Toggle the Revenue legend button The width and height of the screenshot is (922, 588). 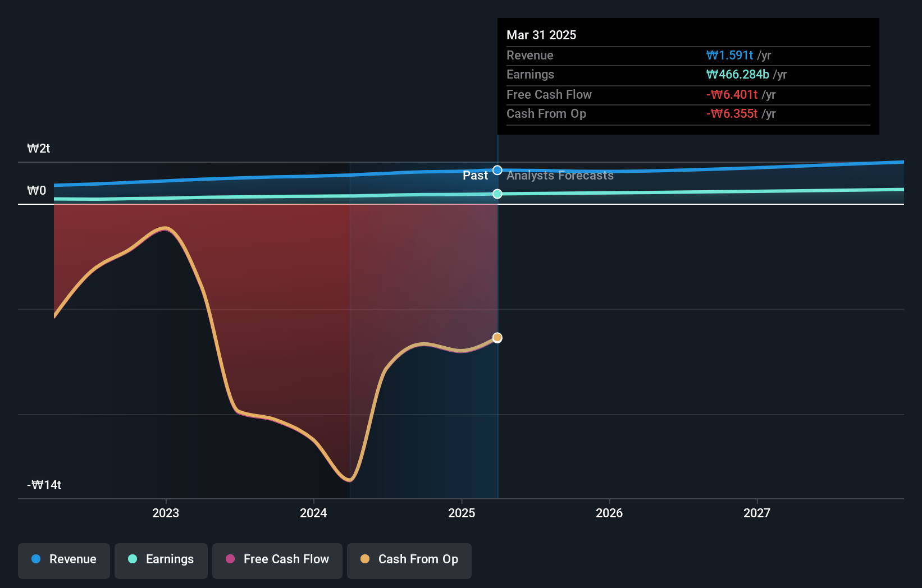pyautogui.click(x=64, y=561)
